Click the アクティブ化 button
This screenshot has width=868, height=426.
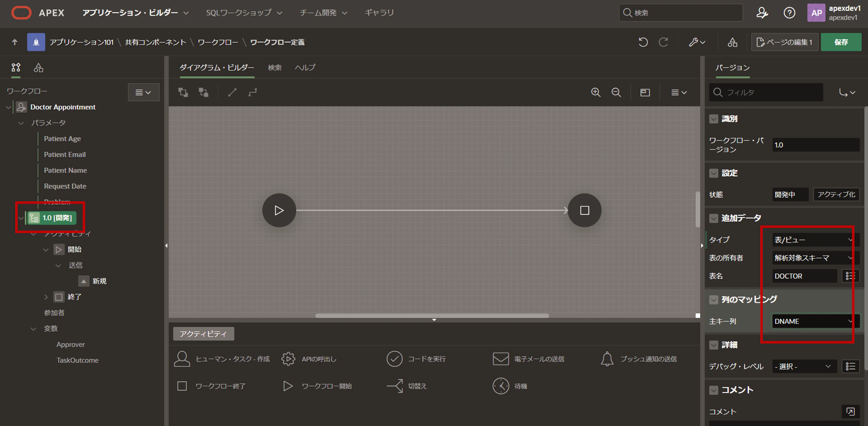836,195
